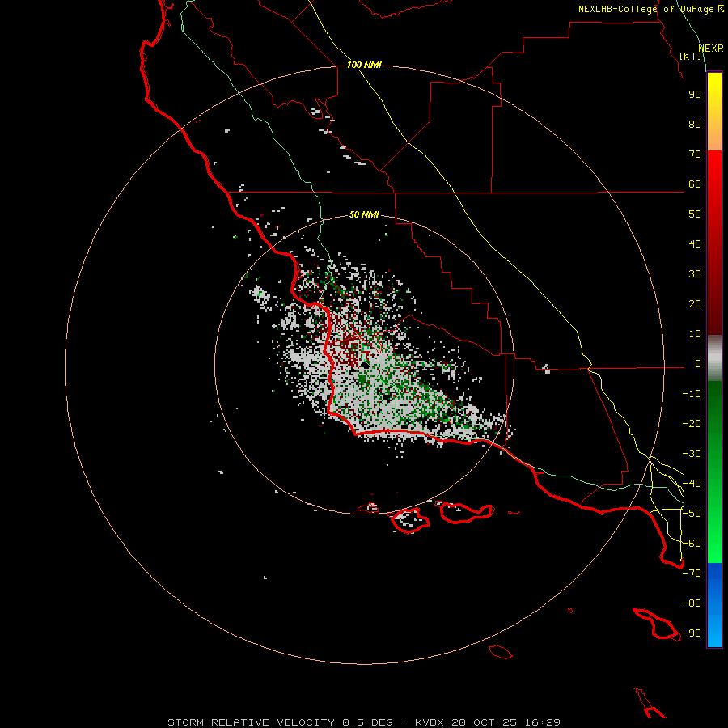Click the 30 value on the velocity scale
Screen dimensions: 728x728
point(695,274)
